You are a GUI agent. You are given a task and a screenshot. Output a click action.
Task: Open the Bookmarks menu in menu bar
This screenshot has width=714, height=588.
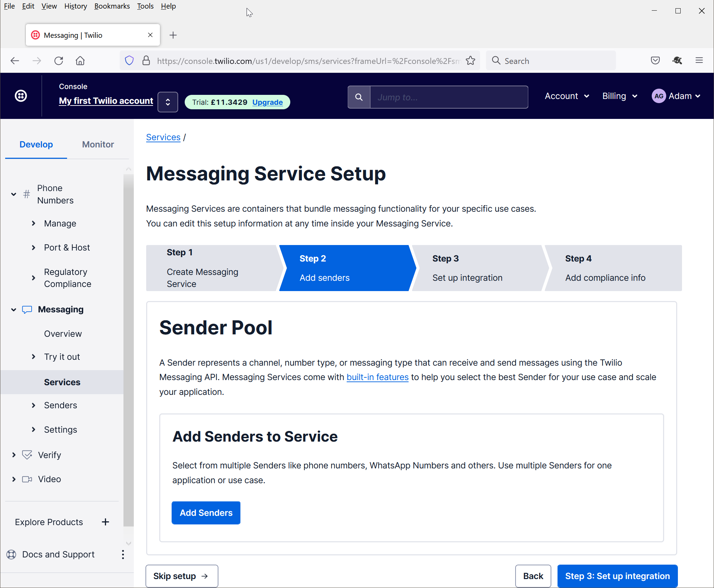coord(112,6)
